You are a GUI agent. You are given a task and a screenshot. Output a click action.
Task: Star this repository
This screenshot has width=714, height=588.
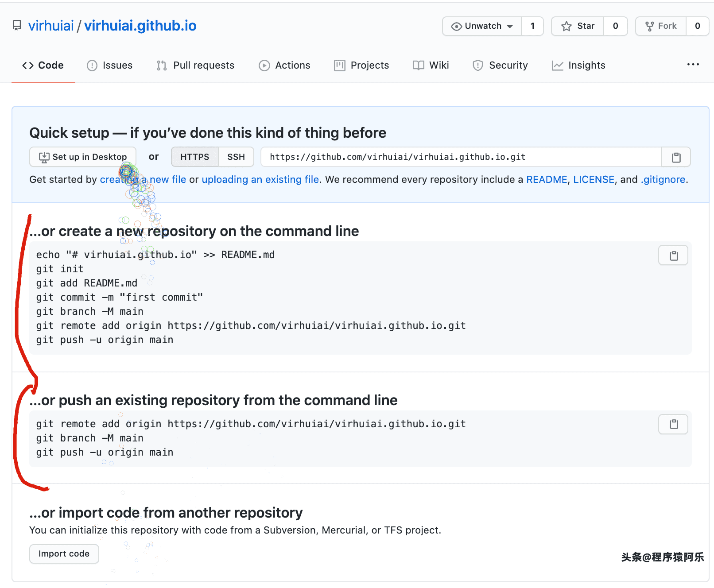578,26
